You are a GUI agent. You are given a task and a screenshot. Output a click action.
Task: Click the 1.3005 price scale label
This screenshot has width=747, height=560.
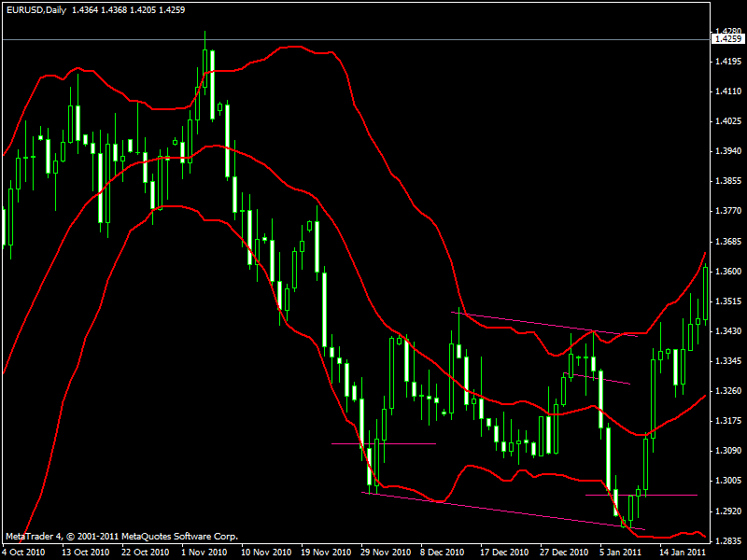tap(728, 480)
